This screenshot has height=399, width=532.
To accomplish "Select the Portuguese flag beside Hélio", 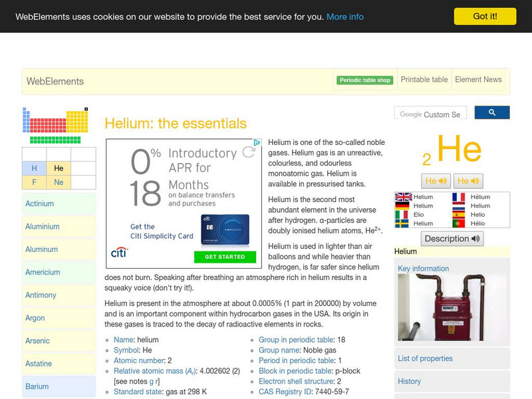I will pos(459,224).
